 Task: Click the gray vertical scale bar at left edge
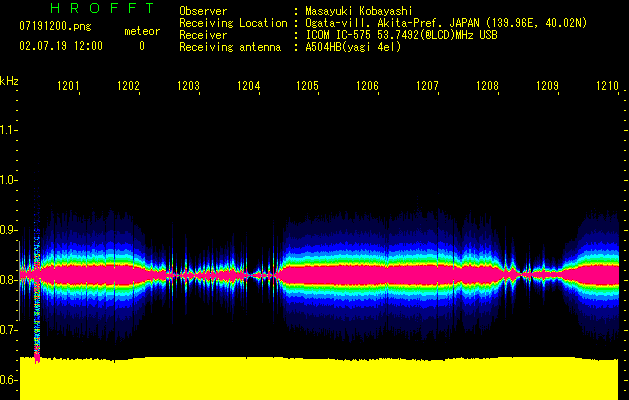[x=19, y=280]
